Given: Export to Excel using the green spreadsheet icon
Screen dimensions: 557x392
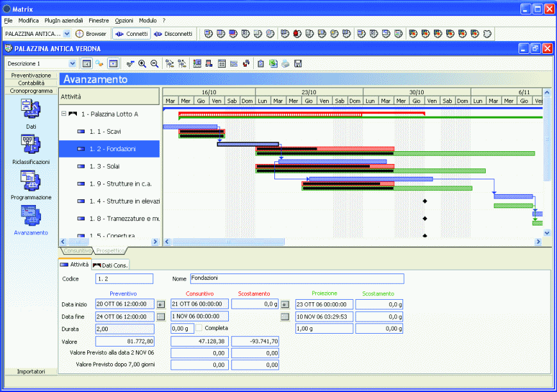Looking at the screenshot, I should (273, 63).
